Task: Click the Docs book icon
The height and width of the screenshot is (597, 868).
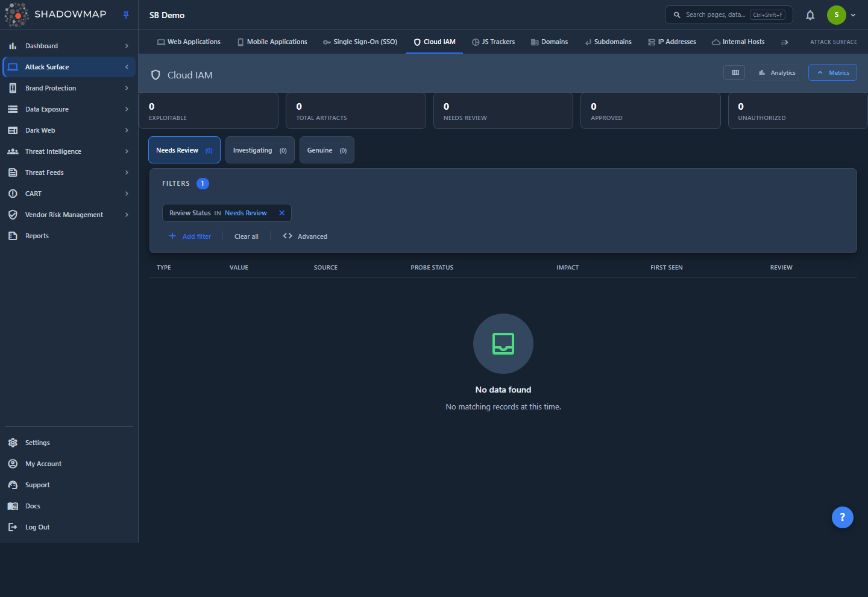Action: coord(13,506)
